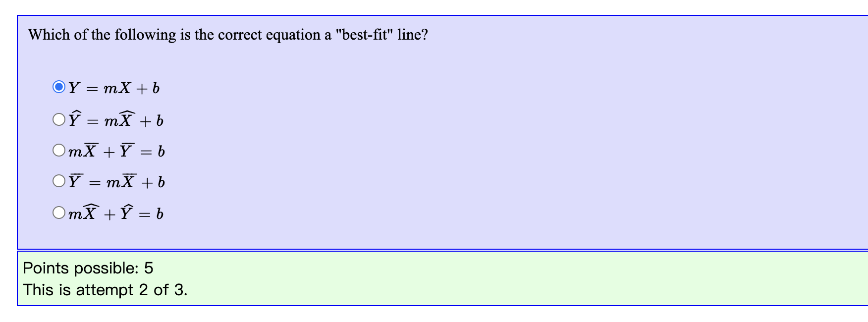Select the option with Y-hat equals m X-hat plus b
Viewport: 868px width, 322px height.
(x=59, y=118)
